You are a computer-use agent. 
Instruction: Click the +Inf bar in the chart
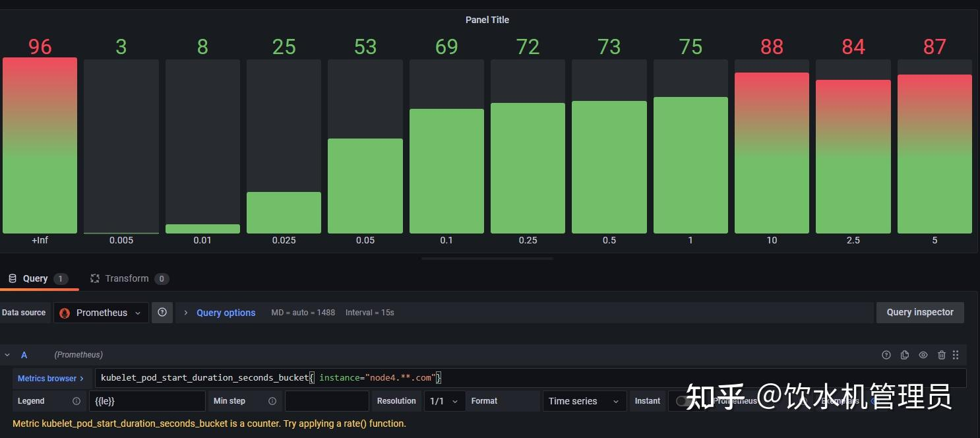pyautogui.click(x=40, y=146)
